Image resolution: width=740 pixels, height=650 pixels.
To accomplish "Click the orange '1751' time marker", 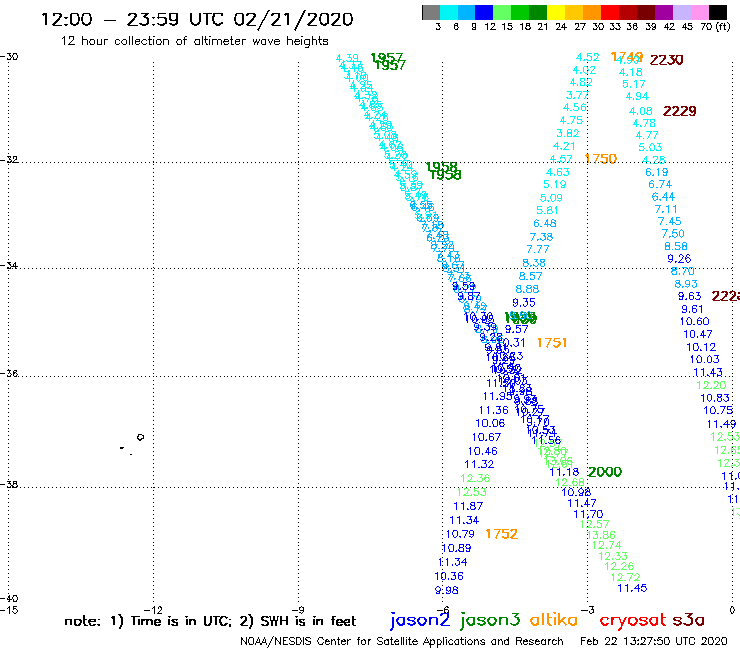I will 552,343.
